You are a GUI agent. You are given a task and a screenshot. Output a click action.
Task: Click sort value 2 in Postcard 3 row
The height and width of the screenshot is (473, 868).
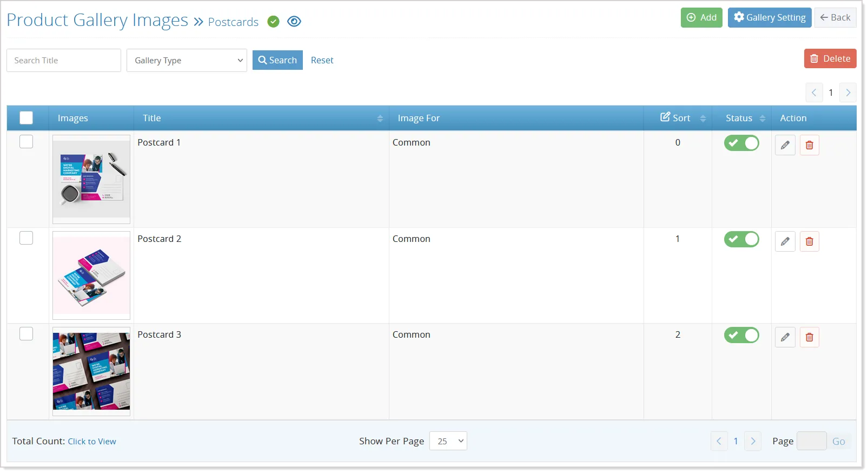coord(678,334)
